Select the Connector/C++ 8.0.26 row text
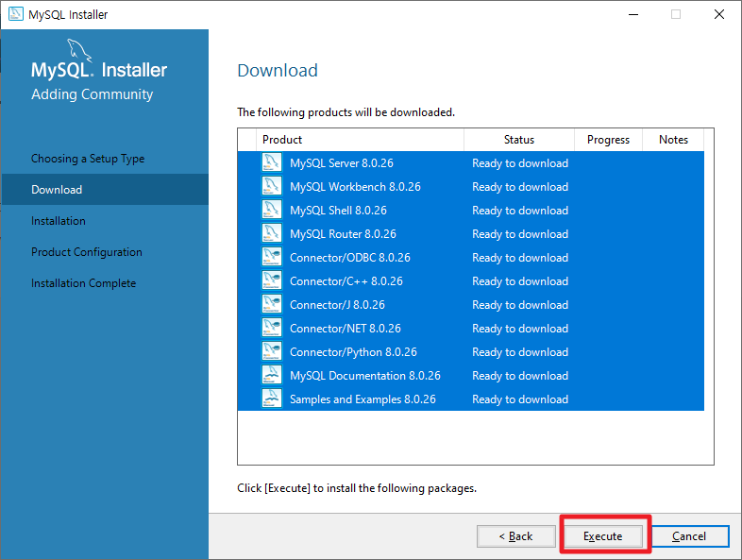742x560 pixels. pyautogui.click(x=346, y=281)
